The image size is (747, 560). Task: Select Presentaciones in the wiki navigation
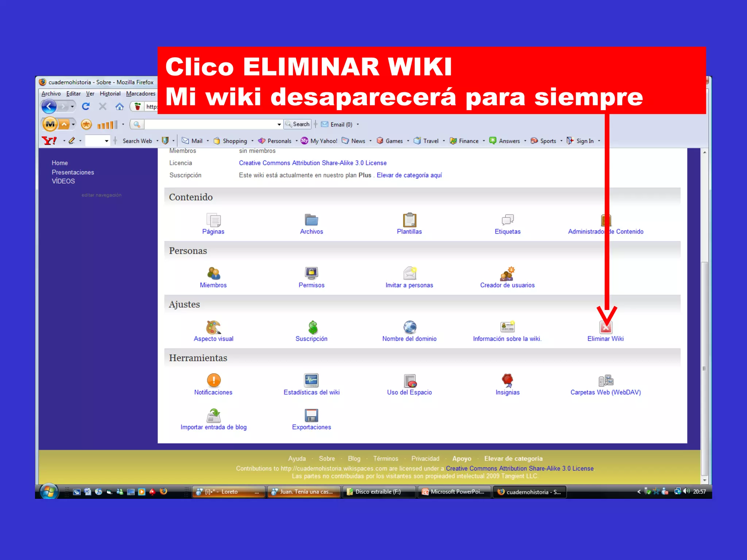(x=73, y=172)
